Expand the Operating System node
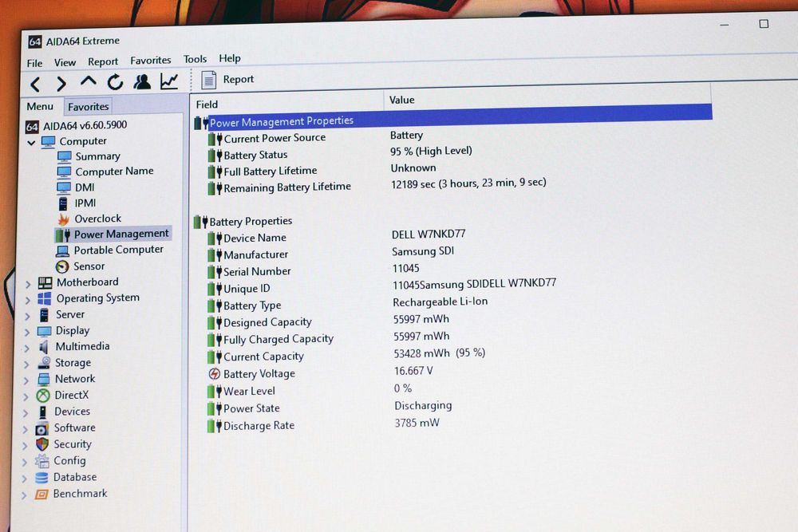 click(27, 300)
